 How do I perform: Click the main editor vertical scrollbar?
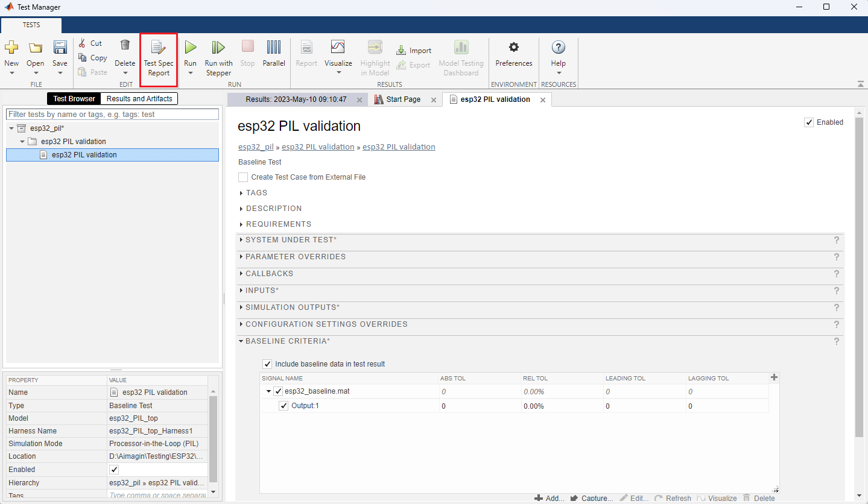pos(859,277)
